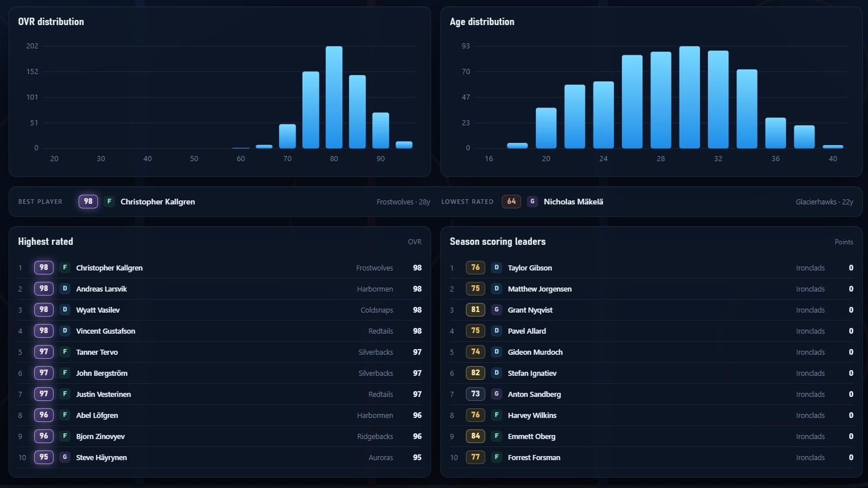
Task: Select Anton Sandberg in scoring leaders
Action: (651, 394)
